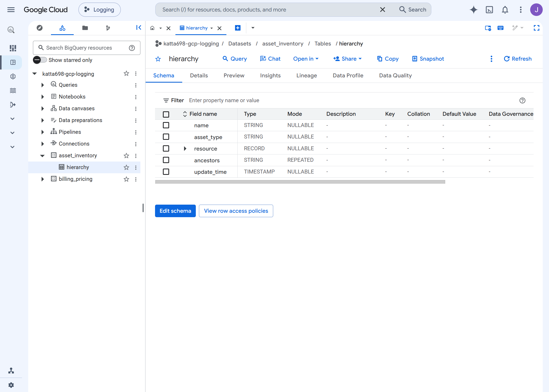Toggle full screen mode icon

536,28
